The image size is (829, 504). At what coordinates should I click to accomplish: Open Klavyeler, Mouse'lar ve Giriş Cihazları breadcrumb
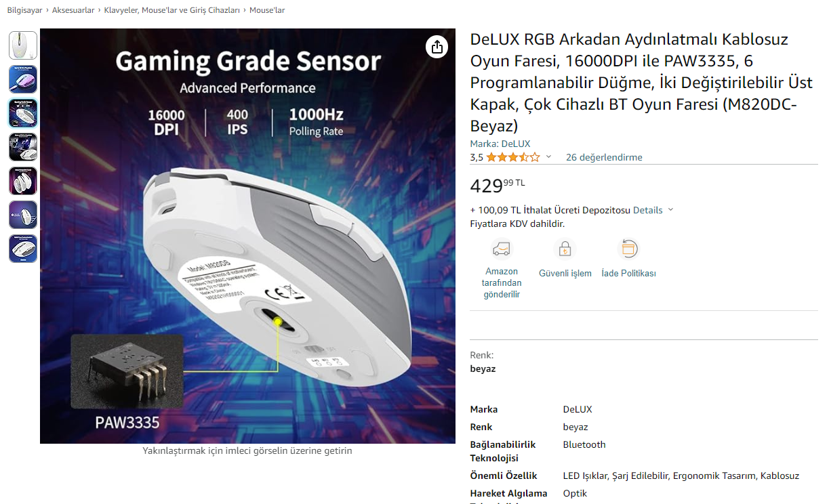[171, 10]
